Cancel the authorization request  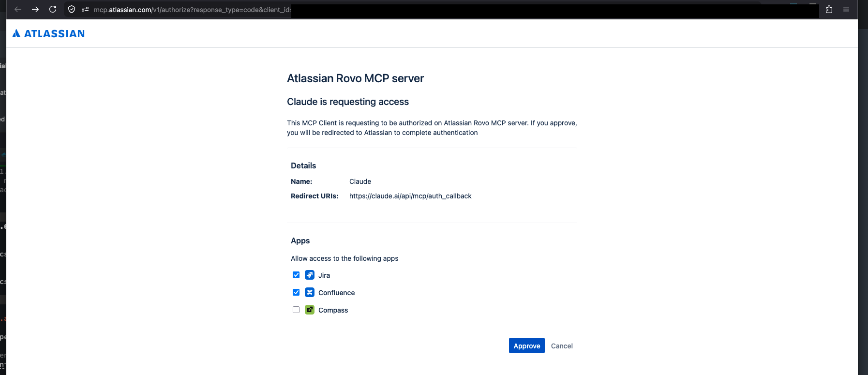[562, 346]
